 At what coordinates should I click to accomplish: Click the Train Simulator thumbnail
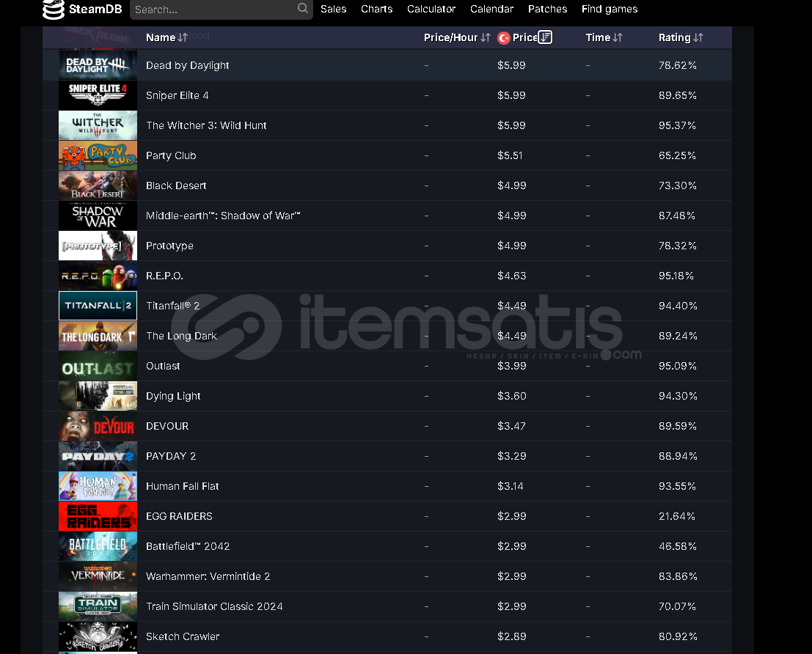pyautogui.click(x=98, y=606)
